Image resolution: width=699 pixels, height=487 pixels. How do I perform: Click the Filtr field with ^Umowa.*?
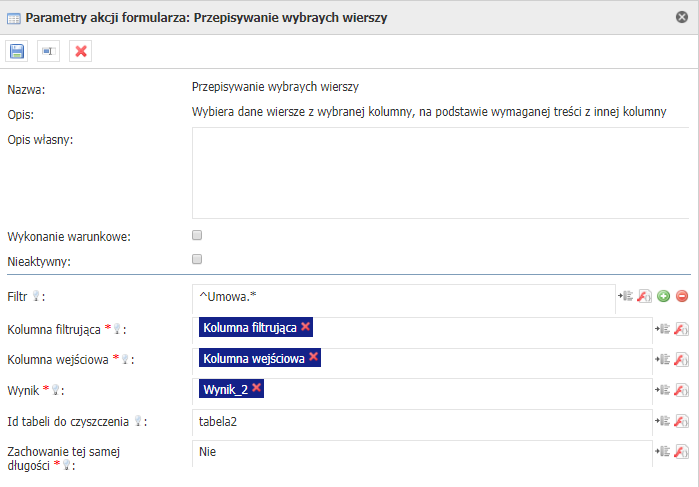tap(404, 299)
